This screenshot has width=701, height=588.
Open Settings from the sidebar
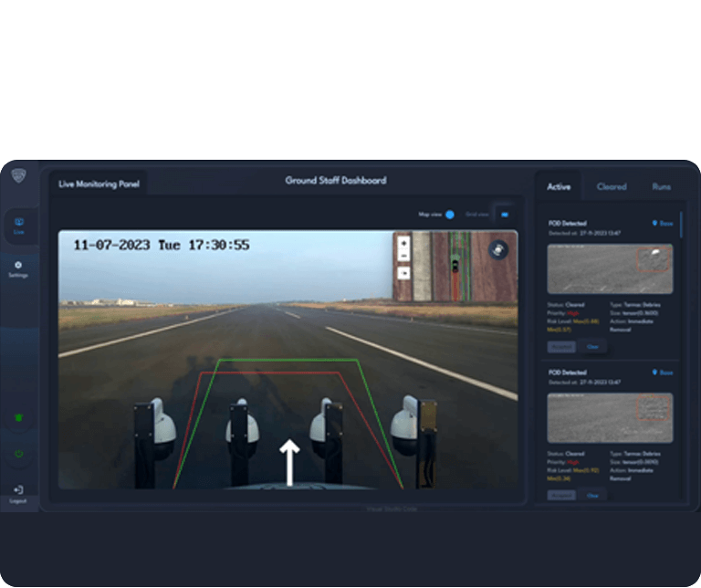click(18, 269)
